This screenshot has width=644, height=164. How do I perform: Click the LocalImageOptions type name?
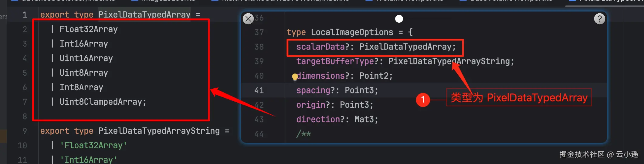(x=352, y=32)
